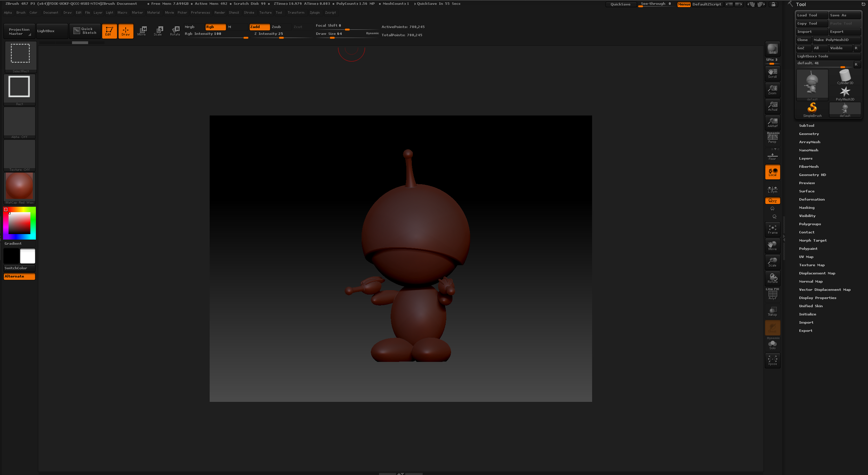Click the right shelf Move view icon
The width and height of the screenshot is (868, 475).
click(772, 246)
